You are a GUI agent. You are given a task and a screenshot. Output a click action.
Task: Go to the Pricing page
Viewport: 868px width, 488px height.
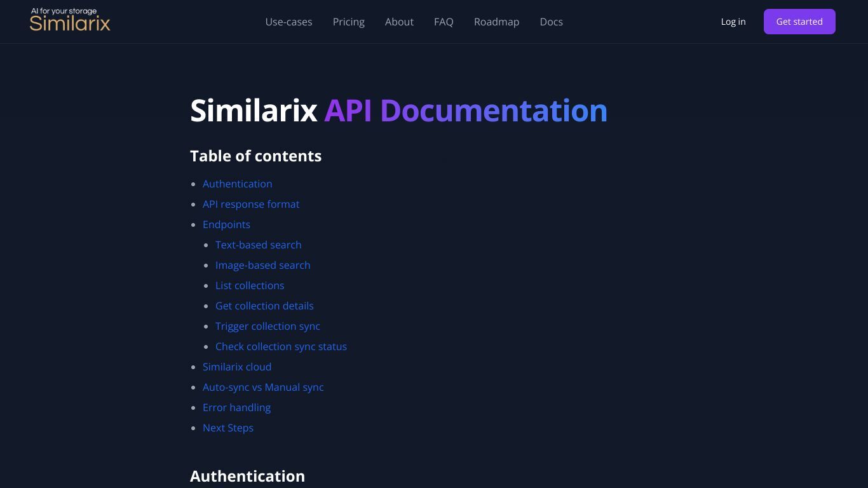[349, 22]
